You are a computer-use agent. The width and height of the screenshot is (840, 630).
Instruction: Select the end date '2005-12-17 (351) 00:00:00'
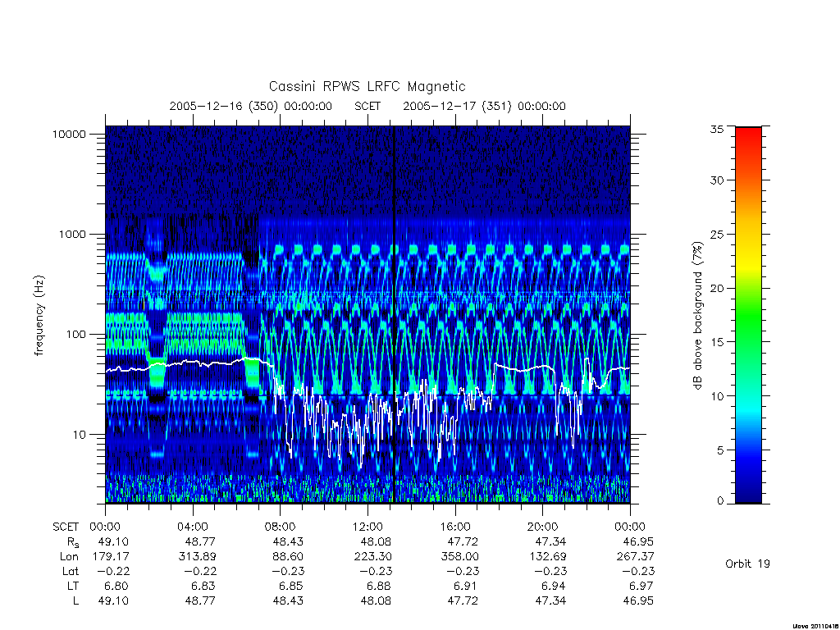484,106
